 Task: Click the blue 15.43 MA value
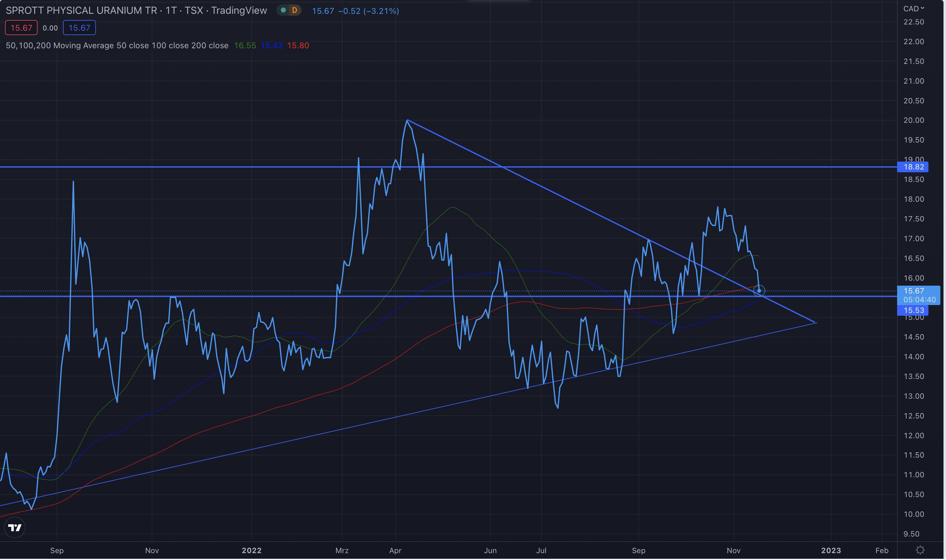click(271, 46)
